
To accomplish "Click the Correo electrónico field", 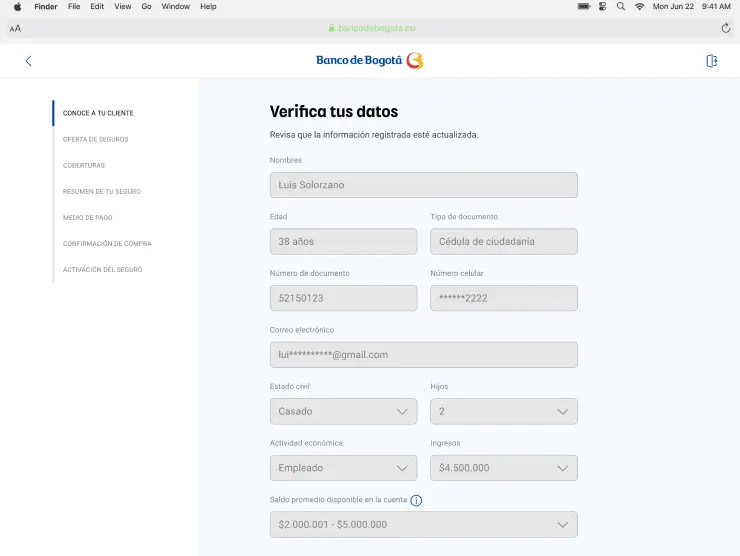I will 423,355.
